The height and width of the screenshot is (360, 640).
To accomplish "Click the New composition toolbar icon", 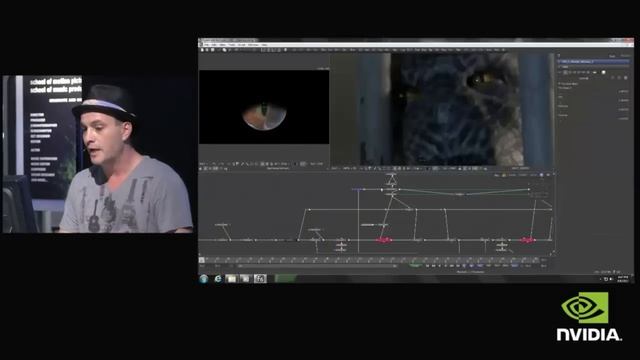I will coord(202,50).
